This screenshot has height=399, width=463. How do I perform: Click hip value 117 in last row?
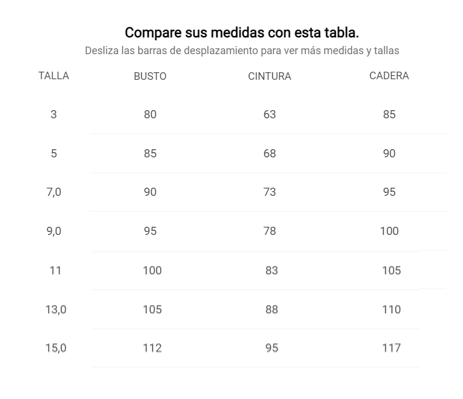point(391,348)
